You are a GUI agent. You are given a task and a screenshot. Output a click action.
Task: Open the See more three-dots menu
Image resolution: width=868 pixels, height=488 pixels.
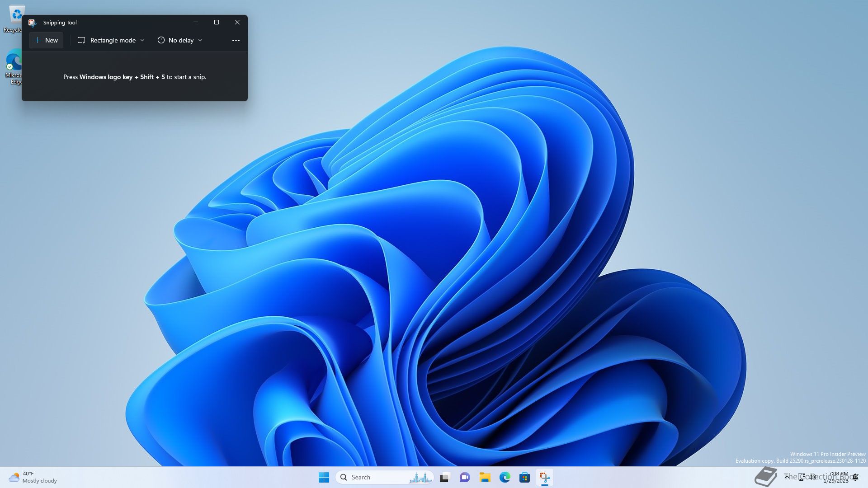[x=236, y=40]
